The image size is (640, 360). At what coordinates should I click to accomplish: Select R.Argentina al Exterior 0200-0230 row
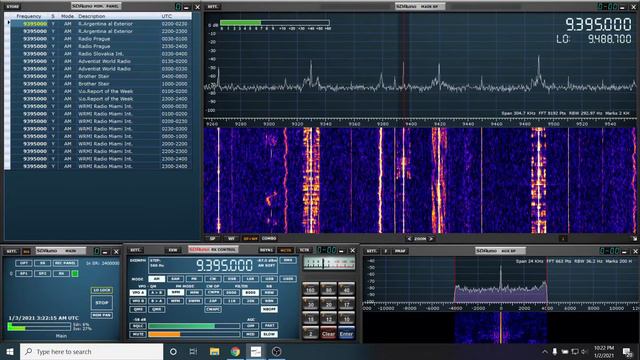[101, 24]
